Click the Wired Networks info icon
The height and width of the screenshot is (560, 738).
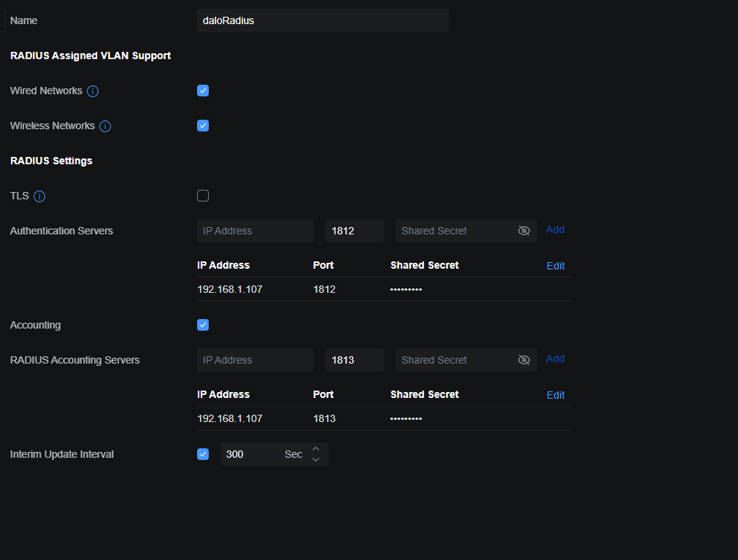[93, 91]
